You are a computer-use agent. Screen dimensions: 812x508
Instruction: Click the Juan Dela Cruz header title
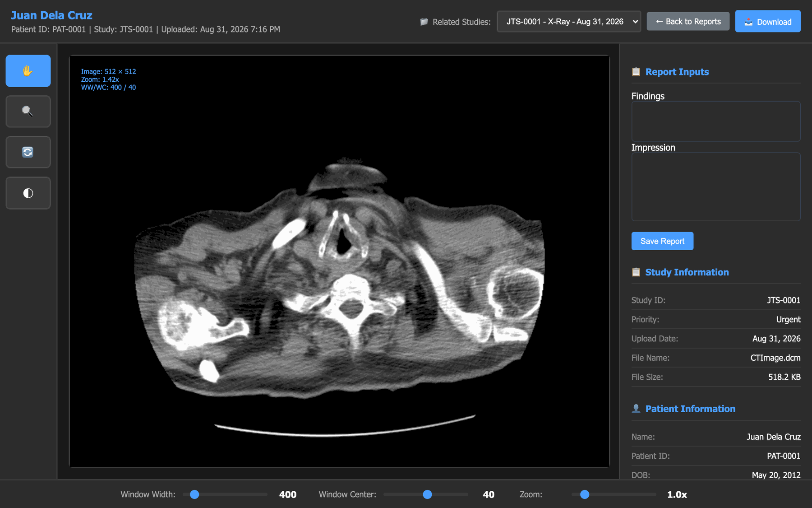51,15
